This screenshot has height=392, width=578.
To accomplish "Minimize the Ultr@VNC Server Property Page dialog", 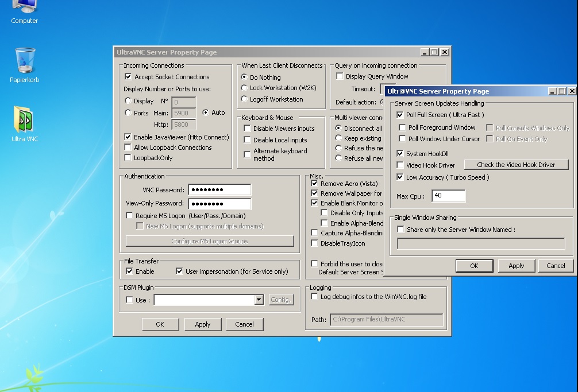I will coord(552,91).
